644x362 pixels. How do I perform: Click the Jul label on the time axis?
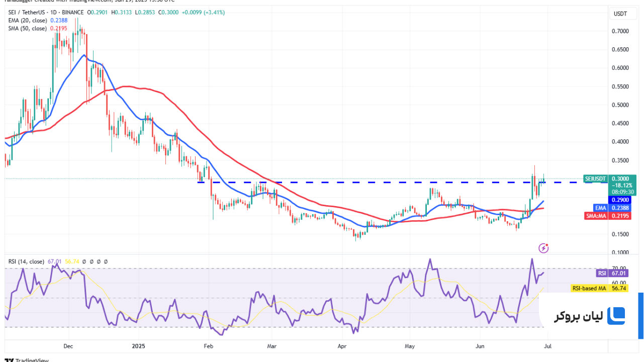pos(547,346)
